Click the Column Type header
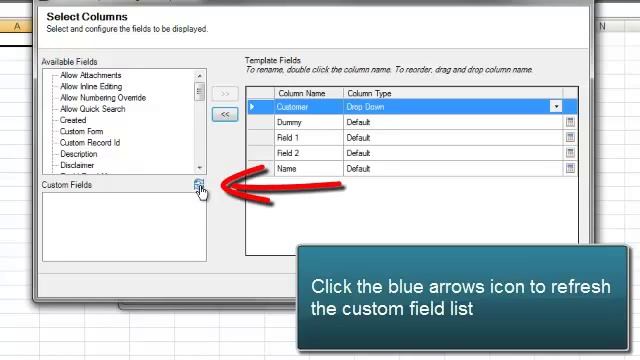 click(x=453, y=93)
